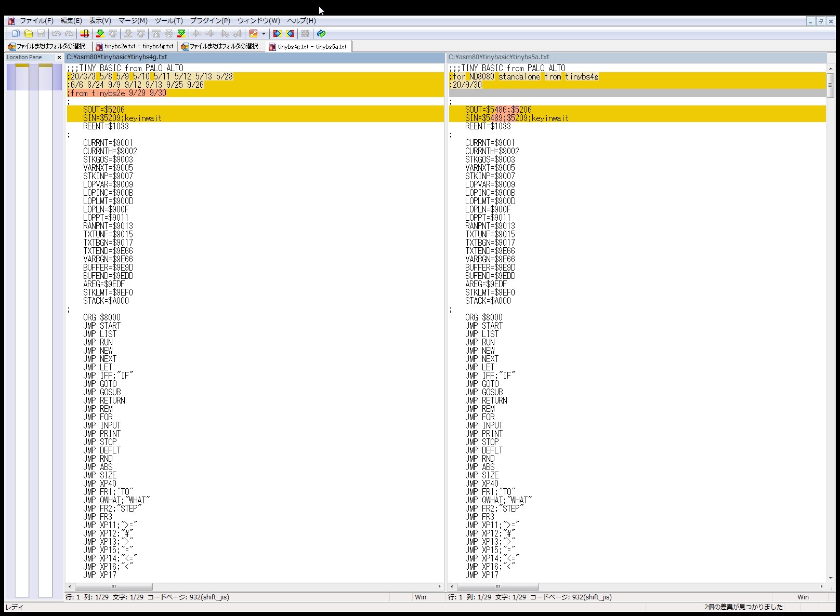
Task: Jump to next difference green arrow
Action: [x=100, y=34]
